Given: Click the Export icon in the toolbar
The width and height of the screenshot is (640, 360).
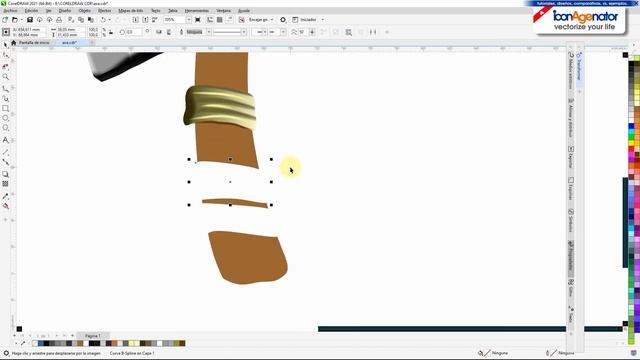Looking at the screenshot, I should pyautogui.click(x=145, y=20).
